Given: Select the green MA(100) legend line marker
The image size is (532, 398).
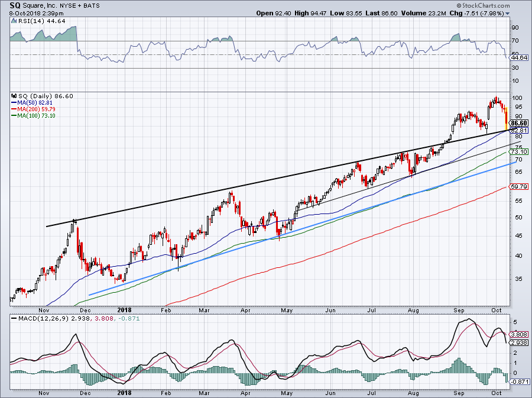Looking at the screenshot, I should pos(14,116).
